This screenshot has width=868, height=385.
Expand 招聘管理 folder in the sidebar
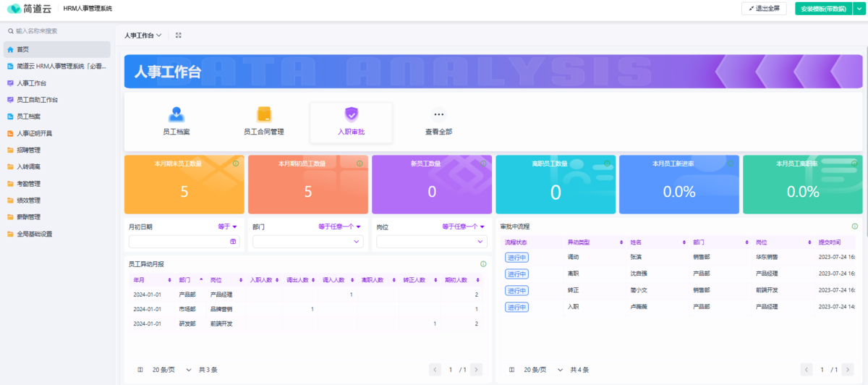[x=57, y=150]
